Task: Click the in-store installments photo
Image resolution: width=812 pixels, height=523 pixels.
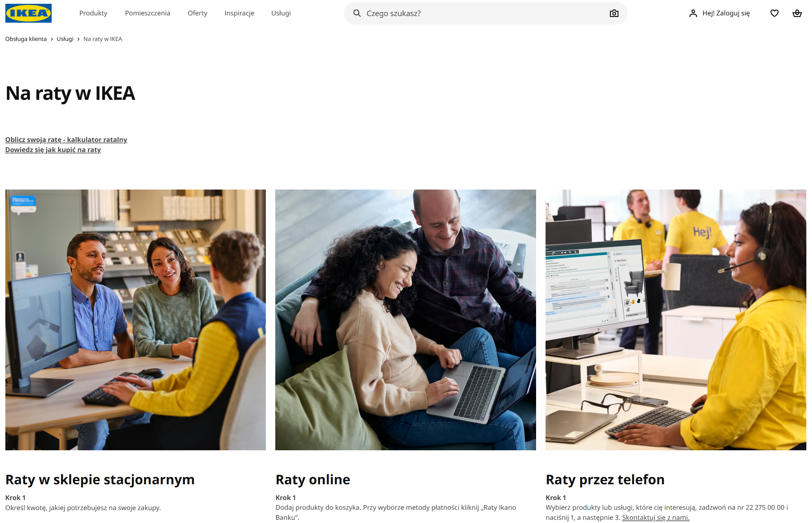Action: pos(135,320)
